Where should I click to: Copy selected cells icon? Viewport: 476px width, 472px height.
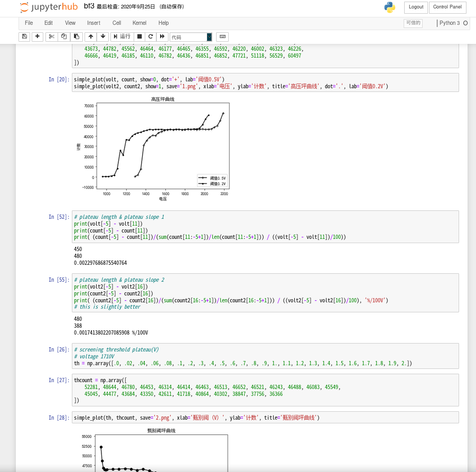click(x=64, y=36)
